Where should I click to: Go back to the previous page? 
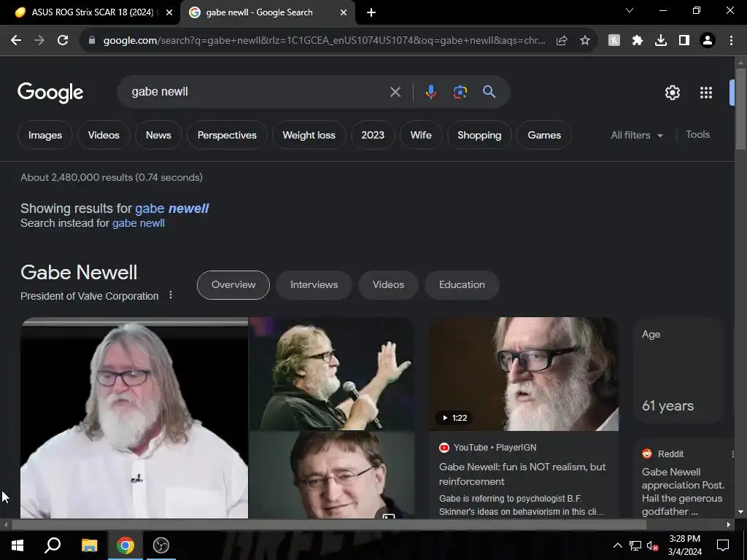(16, 41)
